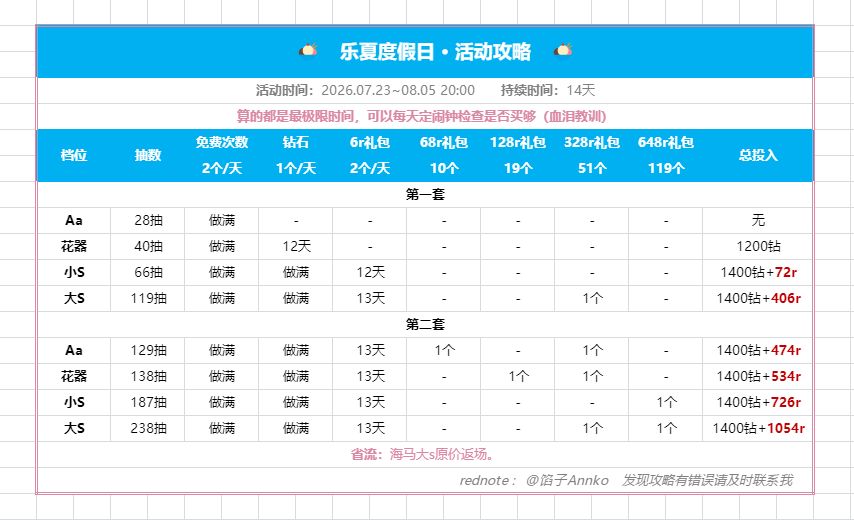Select the title cell 乐夏度假日·活动攻略

click(425, 52)
